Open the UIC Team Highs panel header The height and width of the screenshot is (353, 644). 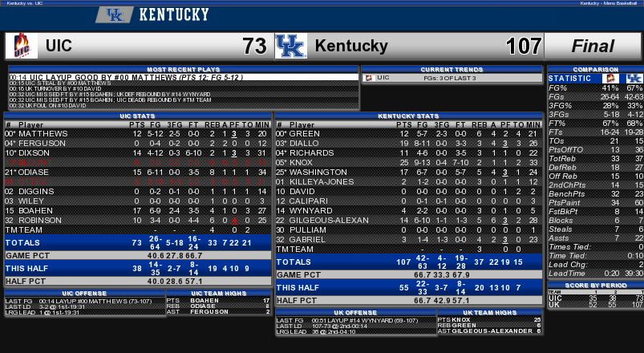[x=218, y=293]
